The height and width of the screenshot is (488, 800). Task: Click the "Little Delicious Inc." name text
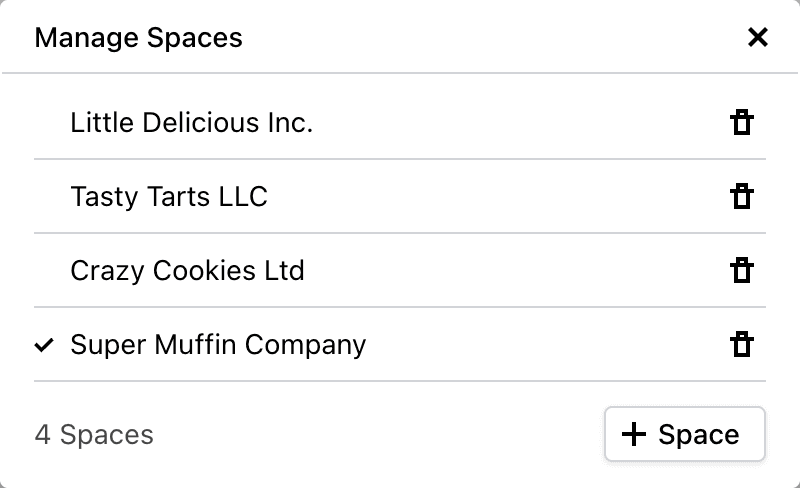click(x=191, y=123)
